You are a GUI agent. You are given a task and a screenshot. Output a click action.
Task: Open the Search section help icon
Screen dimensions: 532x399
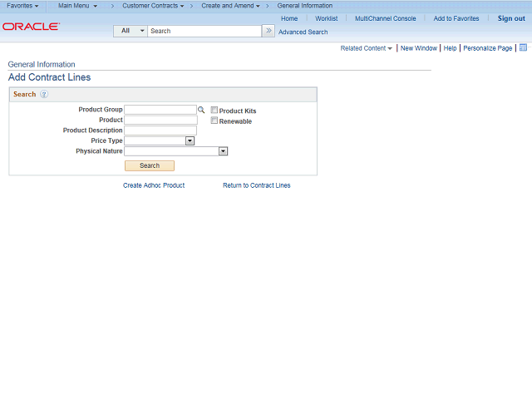44,94
